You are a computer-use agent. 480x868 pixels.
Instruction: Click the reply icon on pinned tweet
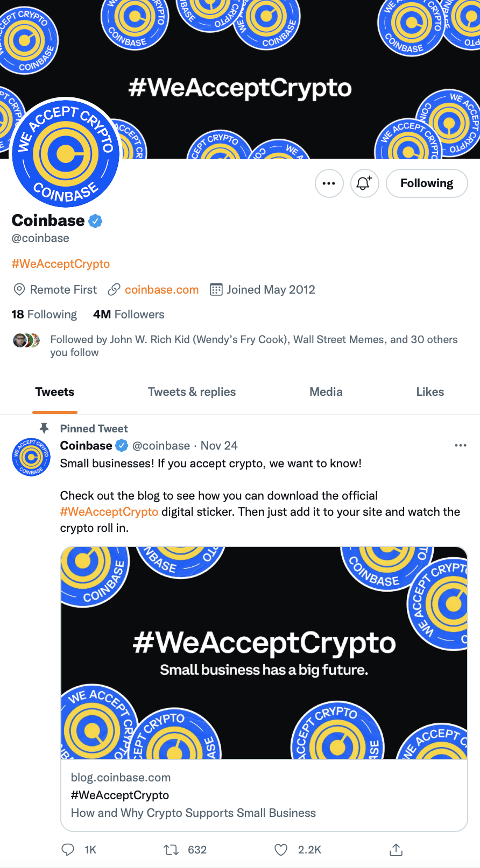click(68, 850)
